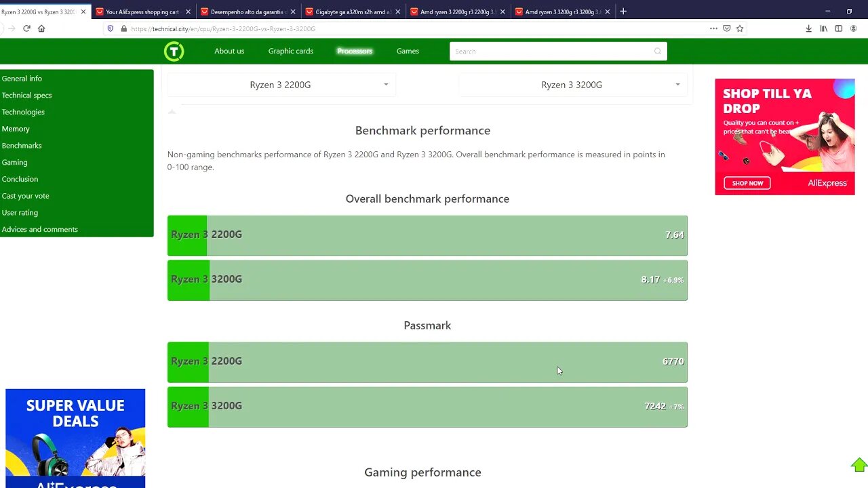Jump to Memory section
The height and width of the screenshot is (488, 868).
tap(16, 129)
